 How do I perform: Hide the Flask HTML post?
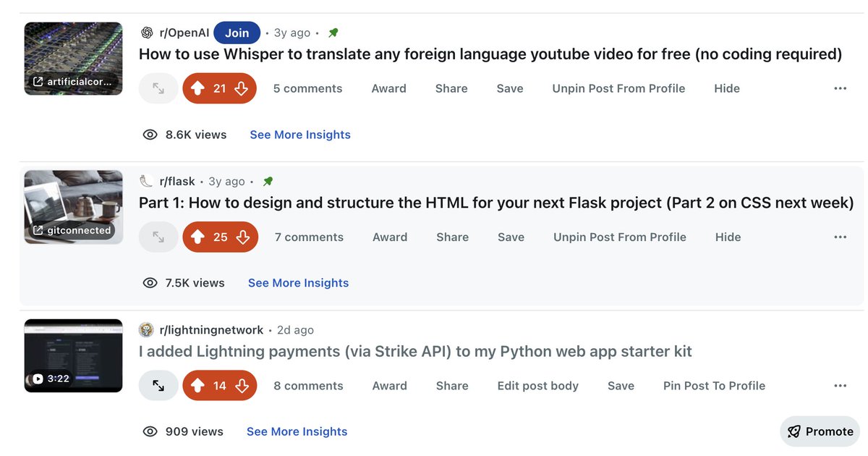coord(728,237)
